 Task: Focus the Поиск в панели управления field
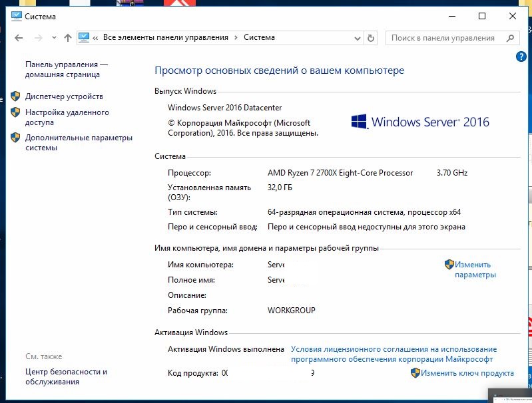443,38
